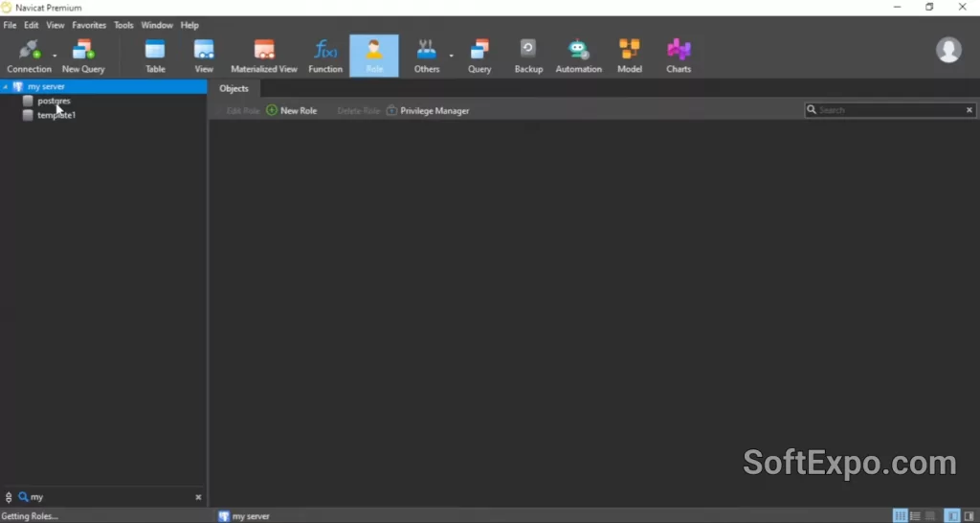The width and height of the screenshot is (980, 523).
Task: Switch to detail view
Action: tap(930, 516)
